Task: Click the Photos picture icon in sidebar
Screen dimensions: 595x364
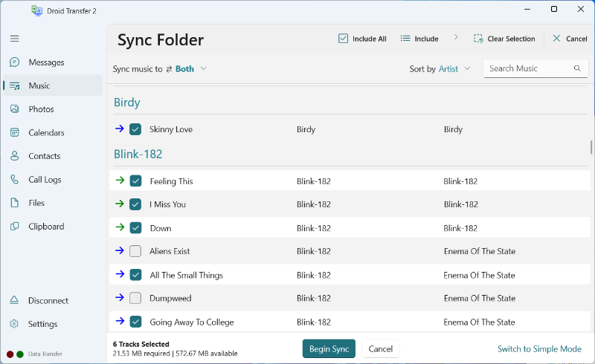Action: point(14,109)
